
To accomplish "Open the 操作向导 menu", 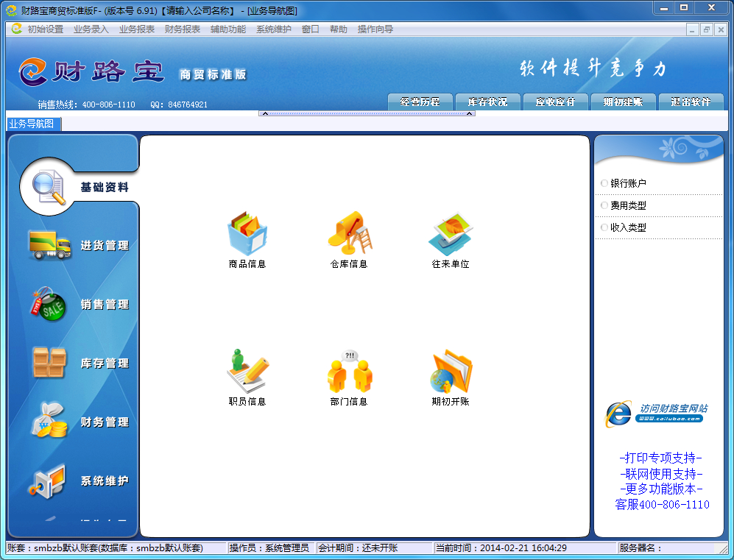I will coord(375,29).
